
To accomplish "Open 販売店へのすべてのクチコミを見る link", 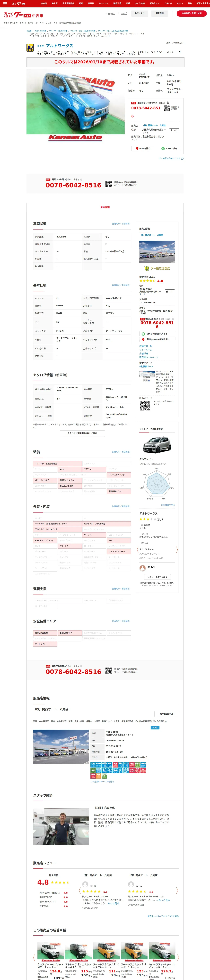I will pyautogui.click(x=163, y=916).
